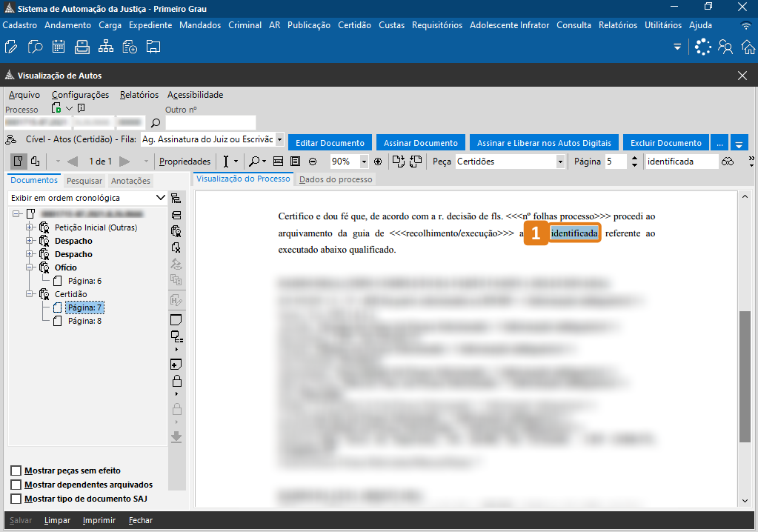Open the Fila queue dropdown
758x532 pixels.
point(279,139)
